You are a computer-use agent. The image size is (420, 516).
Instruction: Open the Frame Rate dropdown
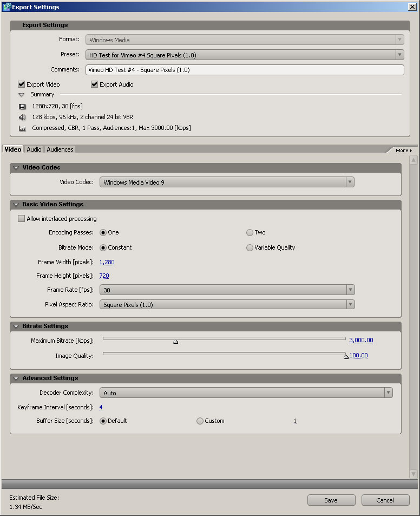[350, 290]
